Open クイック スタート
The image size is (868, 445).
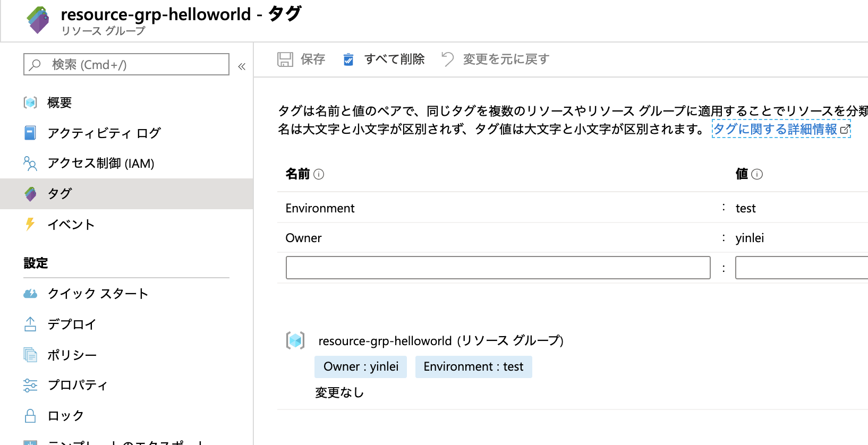click(x=98, y=294)
